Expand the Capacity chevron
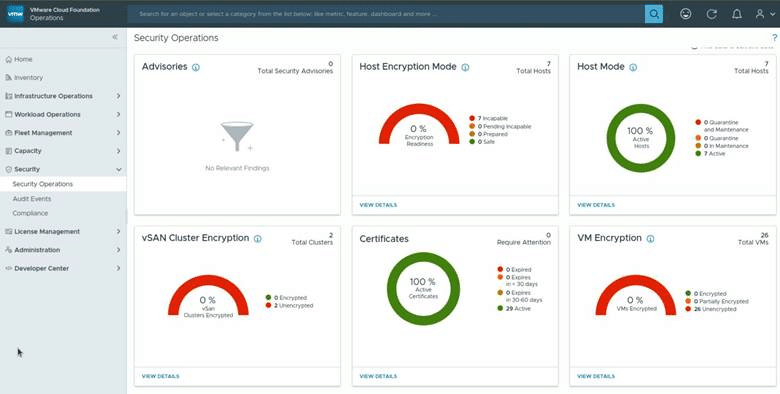 tap(118, 151)
